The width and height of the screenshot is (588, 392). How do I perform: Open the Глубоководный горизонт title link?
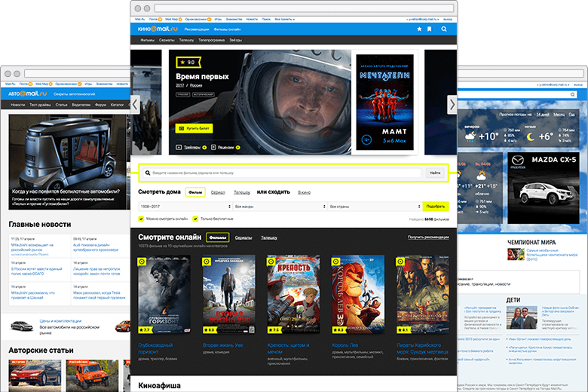(x=155, y=348)
